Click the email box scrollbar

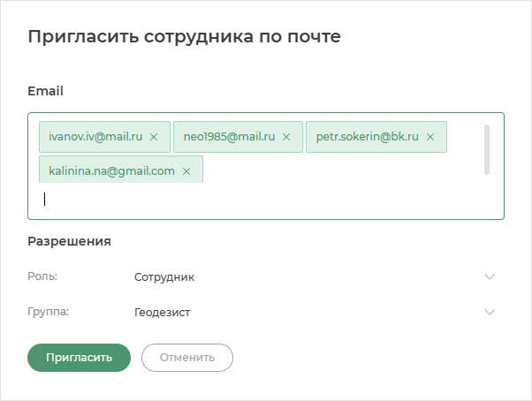click(487, 149)
